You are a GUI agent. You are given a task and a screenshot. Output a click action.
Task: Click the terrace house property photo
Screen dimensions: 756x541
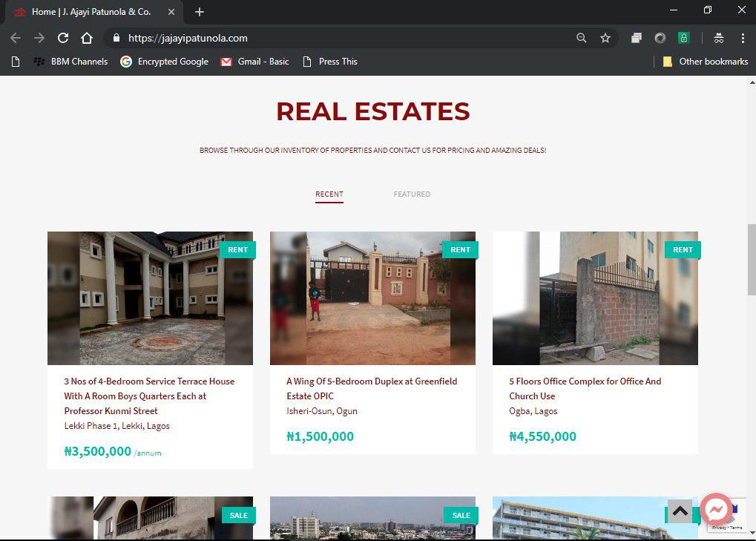(150, 298)
